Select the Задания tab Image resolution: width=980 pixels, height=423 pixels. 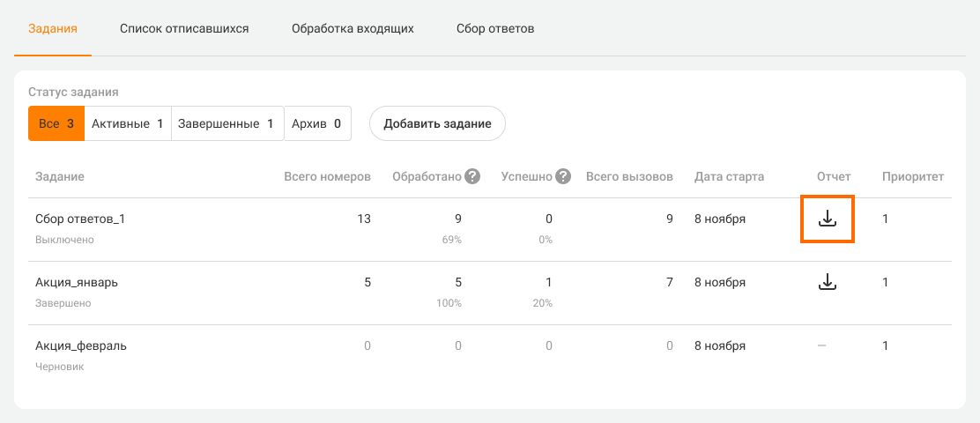(x=53, y=28)
